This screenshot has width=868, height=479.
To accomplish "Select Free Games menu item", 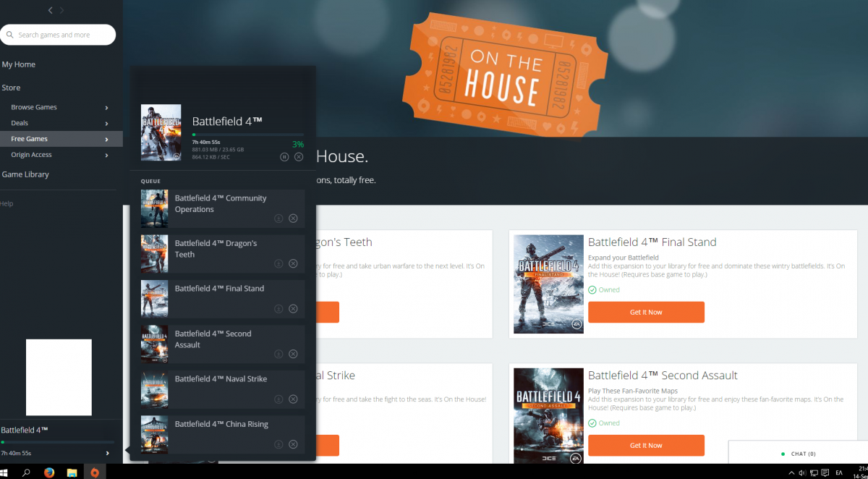I will pyautogui.click(x=29, y=139).
